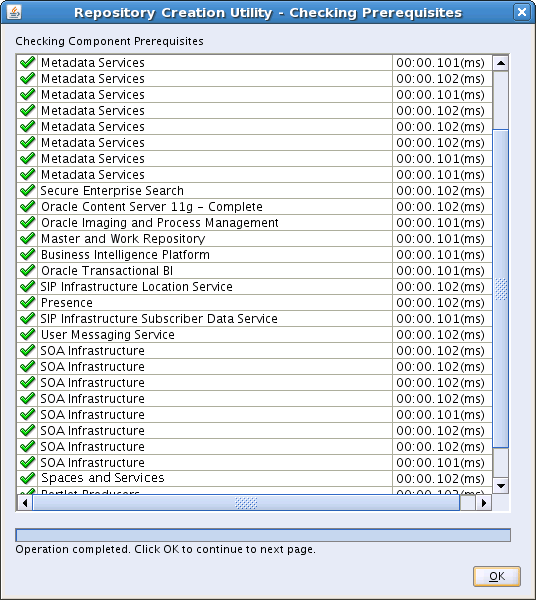Click the time for SIP Infrastructure Location Service
536x600 pixels.
[442, 287]
